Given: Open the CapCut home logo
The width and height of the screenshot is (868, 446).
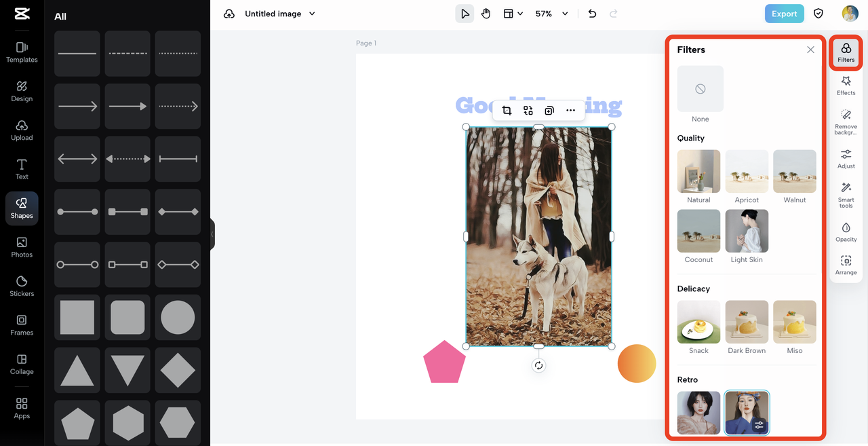Looking at the screenshot, I should tap(22, 14).
